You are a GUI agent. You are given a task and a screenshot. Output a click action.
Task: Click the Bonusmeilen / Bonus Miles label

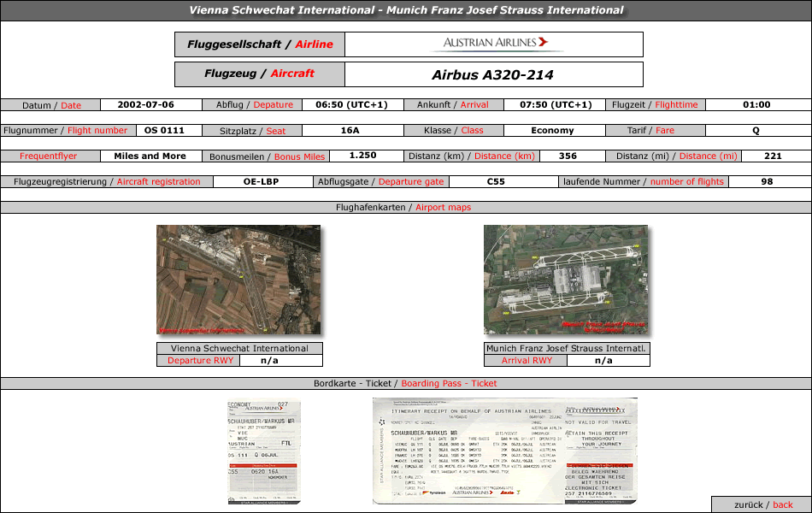pos(267,156)
